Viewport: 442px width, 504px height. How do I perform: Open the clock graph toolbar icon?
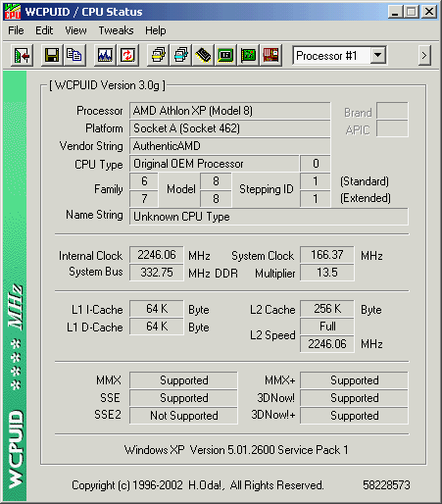[x=105, y=56]
